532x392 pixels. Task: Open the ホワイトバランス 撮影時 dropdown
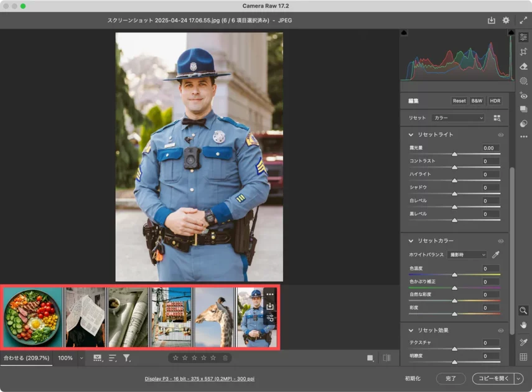[x=467, y=254]
